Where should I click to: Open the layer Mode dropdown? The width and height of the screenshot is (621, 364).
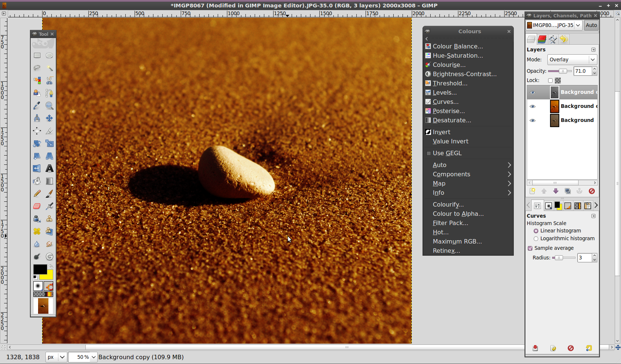click(x=572, y=59)
